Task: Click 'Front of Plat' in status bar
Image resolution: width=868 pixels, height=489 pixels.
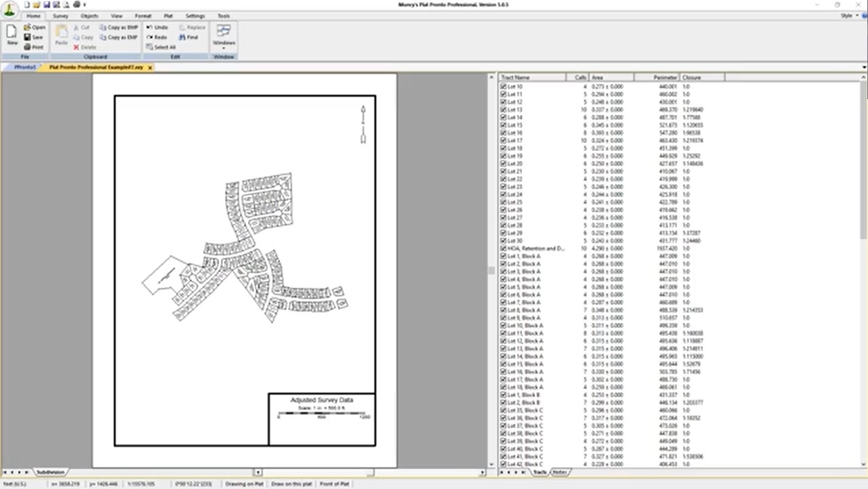Action: click(334, 484)
